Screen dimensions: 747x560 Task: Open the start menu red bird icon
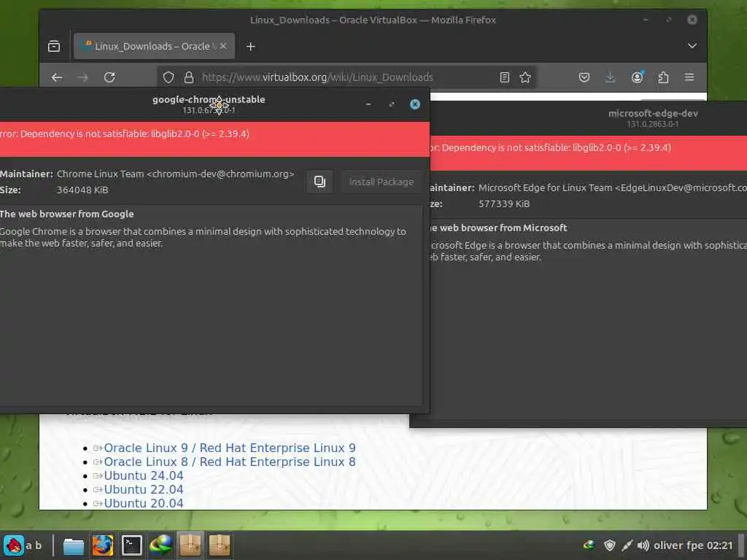click(x=14, y=545)
